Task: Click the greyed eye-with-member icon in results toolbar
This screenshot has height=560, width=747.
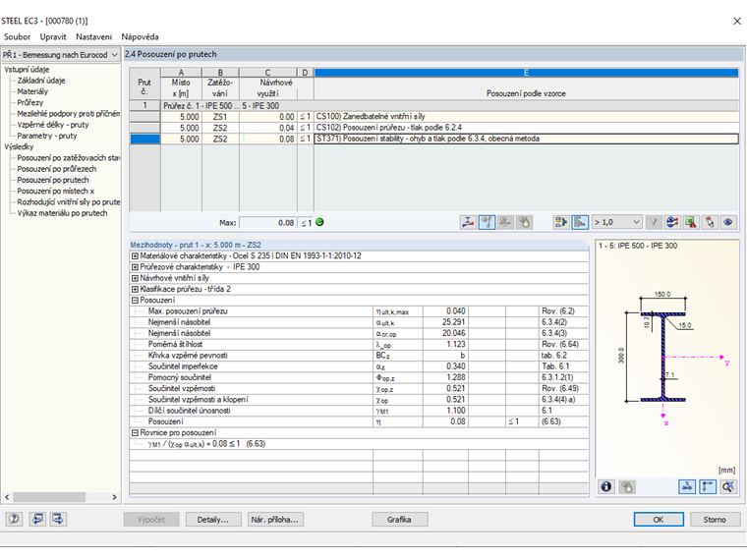Action: pos(505,222)
